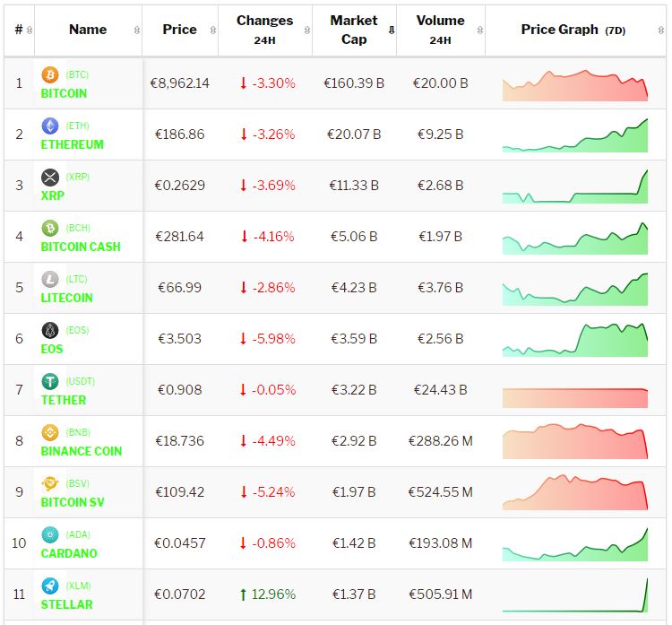
Task: Click the Ethereum coin icon
Action: [50, 126]
